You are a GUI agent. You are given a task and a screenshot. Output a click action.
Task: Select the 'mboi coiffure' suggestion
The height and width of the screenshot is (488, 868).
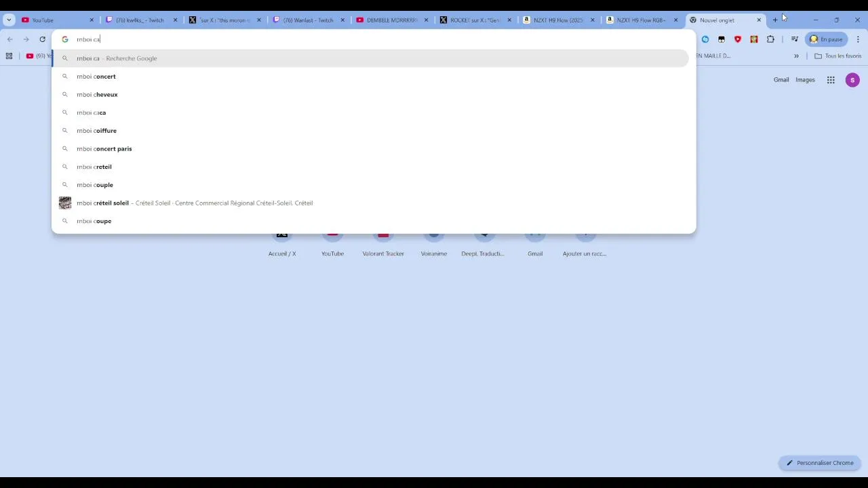click(x=371, y=131)
